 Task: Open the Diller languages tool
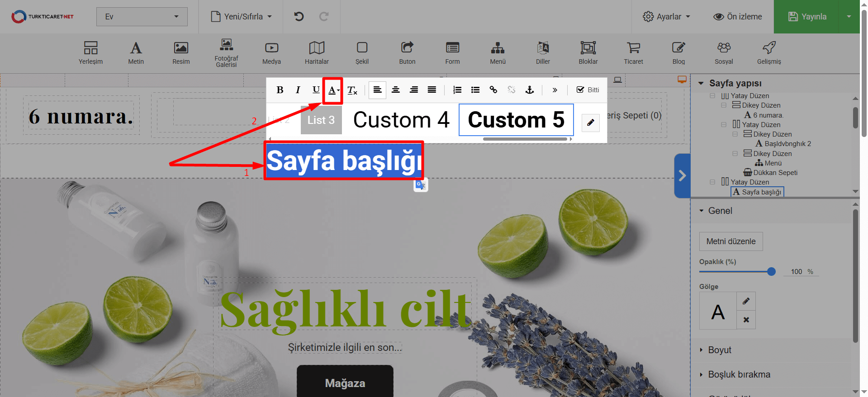543,53
